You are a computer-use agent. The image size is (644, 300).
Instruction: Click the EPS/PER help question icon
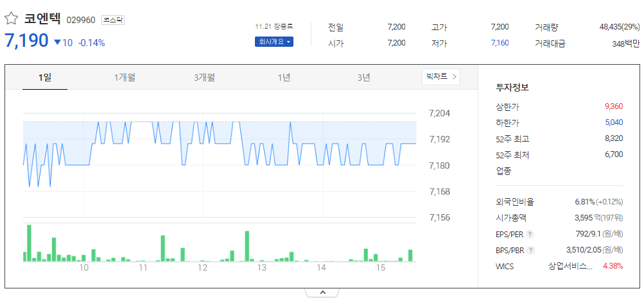pos(530,235)
